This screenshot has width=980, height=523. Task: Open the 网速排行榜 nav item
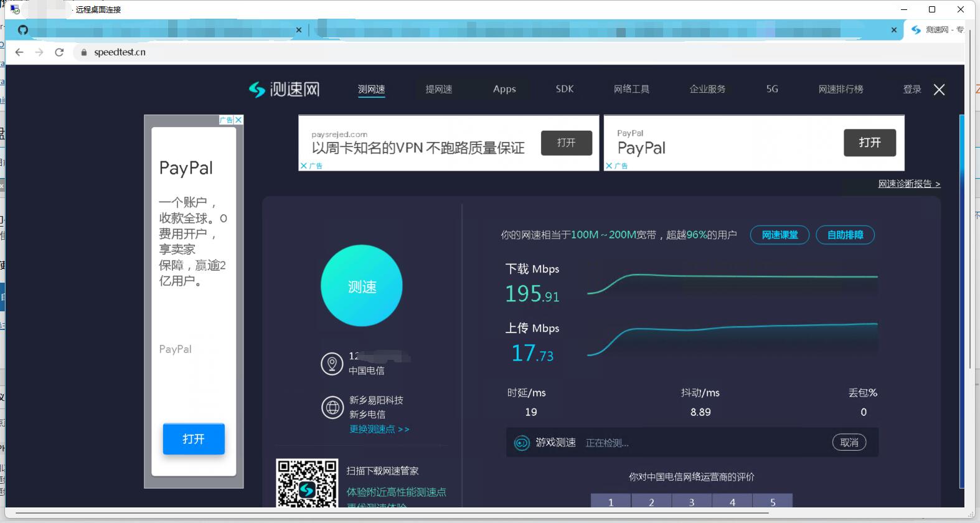tap(841, 89)
